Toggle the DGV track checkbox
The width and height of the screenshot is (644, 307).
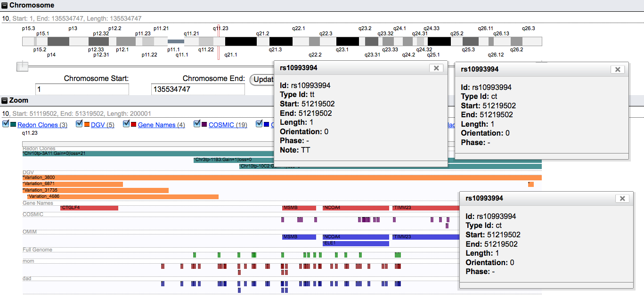79,124
